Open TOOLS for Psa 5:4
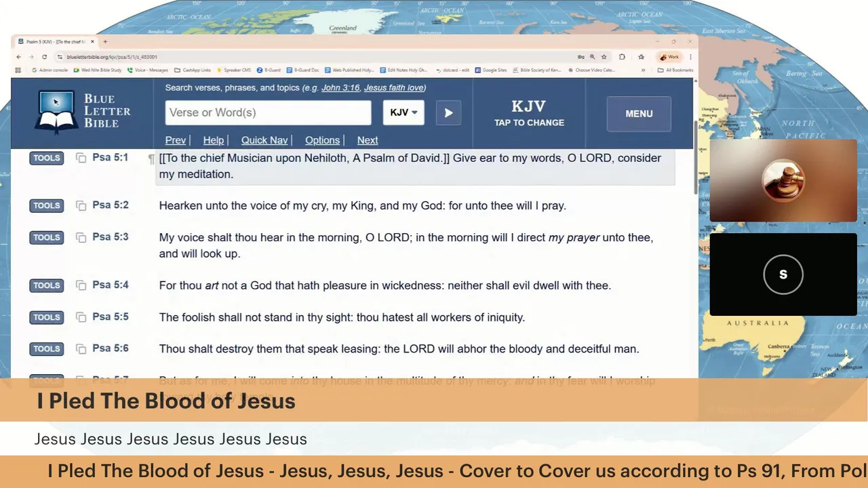 tap(46, 285)
